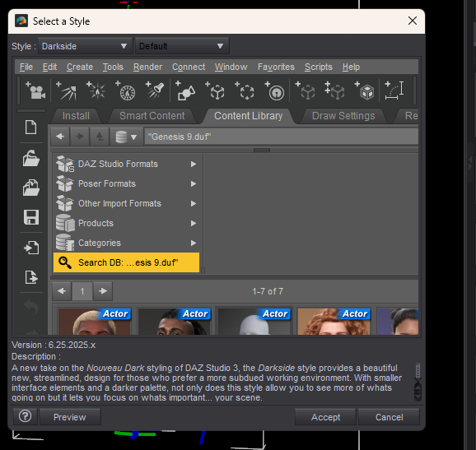The width and height of the screenshot is (476, 450).
Task: Click the forward arrow in Content Library navigation
Action: click(80, 137)
